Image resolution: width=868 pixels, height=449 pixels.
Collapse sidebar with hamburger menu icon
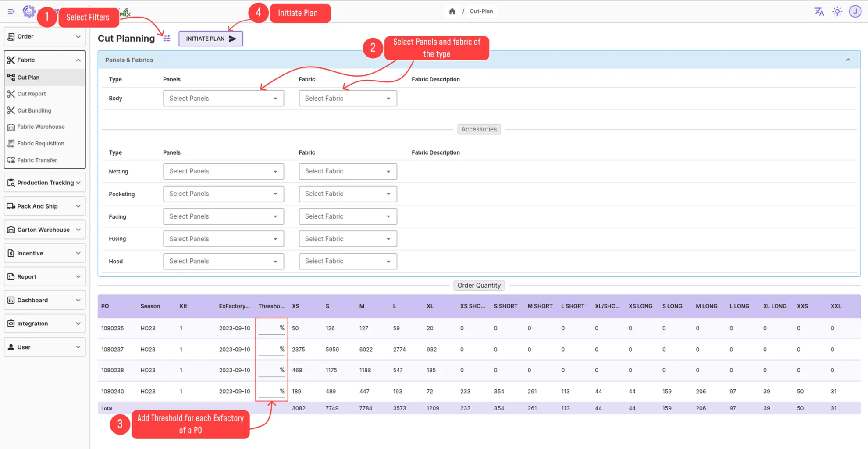11,11
